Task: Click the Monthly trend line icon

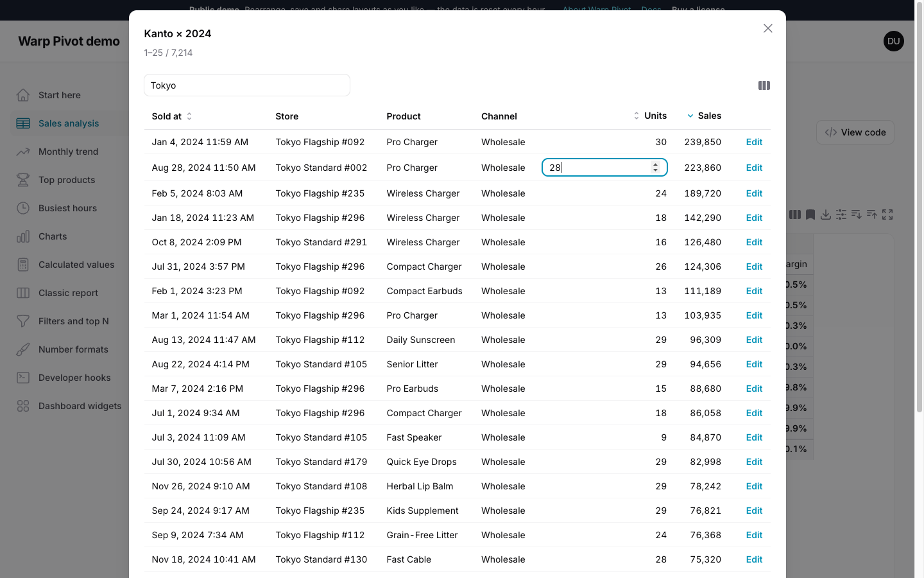Action: click(x=23, y=152)
